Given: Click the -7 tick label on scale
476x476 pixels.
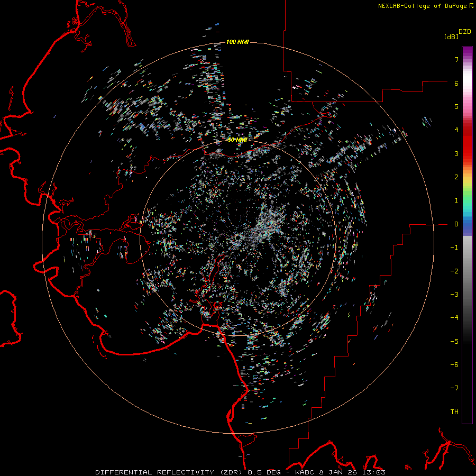Looking at the screenshot, I should click(454, 388).
